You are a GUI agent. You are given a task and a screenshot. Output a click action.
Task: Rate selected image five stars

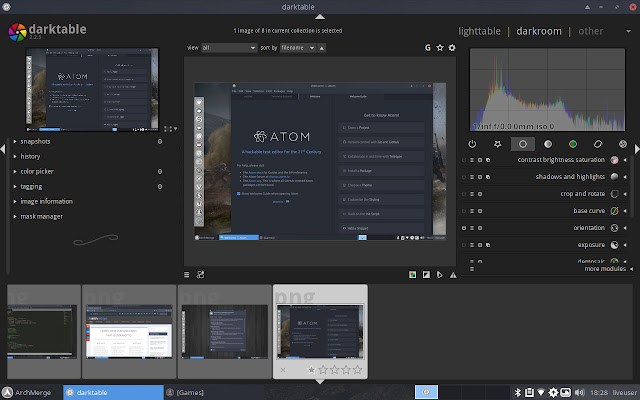click(358, 370)
